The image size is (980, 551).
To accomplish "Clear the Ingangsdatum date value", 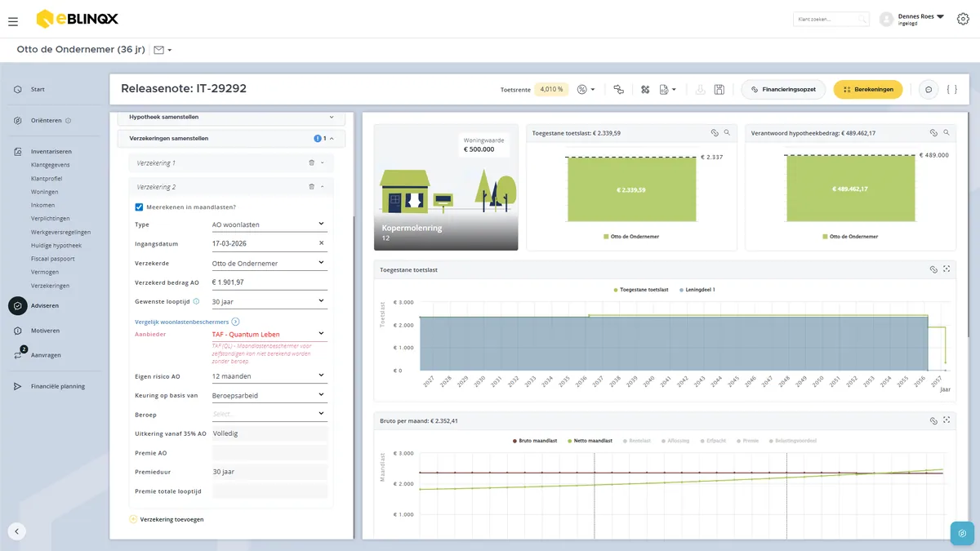I will (x=321, y=243).
